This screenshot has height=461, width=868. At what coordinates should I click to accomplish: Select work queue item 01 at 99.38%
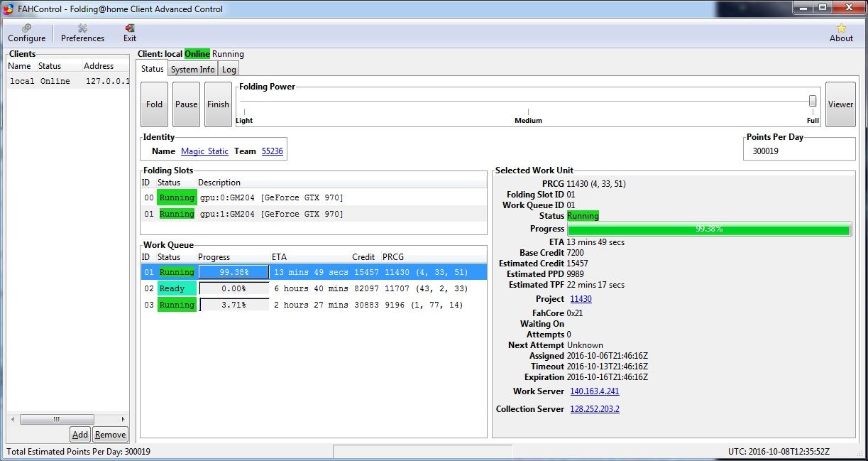pos(314,272)
